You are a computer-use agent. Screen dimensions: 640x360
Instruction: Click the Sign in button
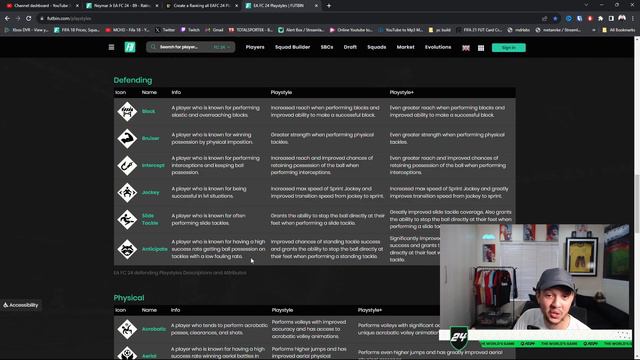point(509,48)
